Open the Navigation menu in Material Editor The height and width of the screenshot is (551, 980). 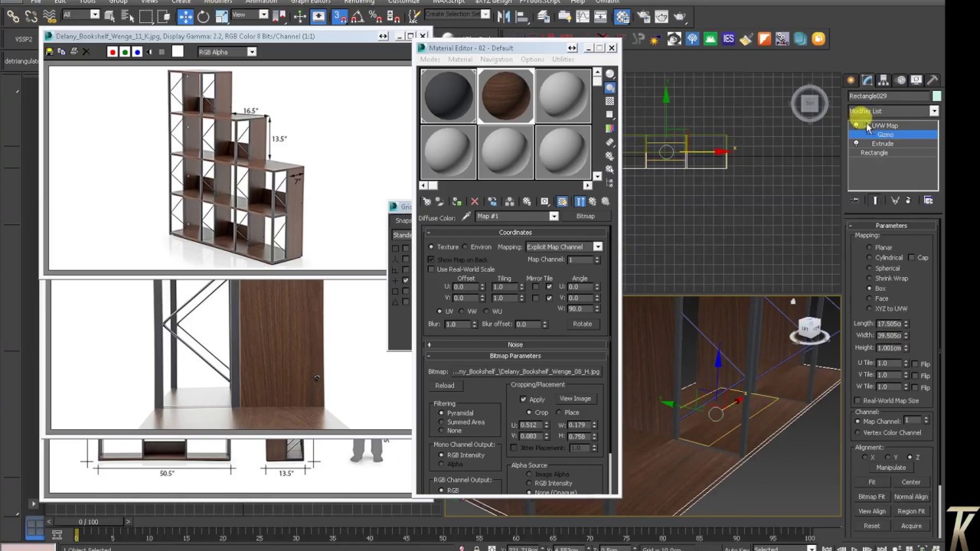coord(496,60)
